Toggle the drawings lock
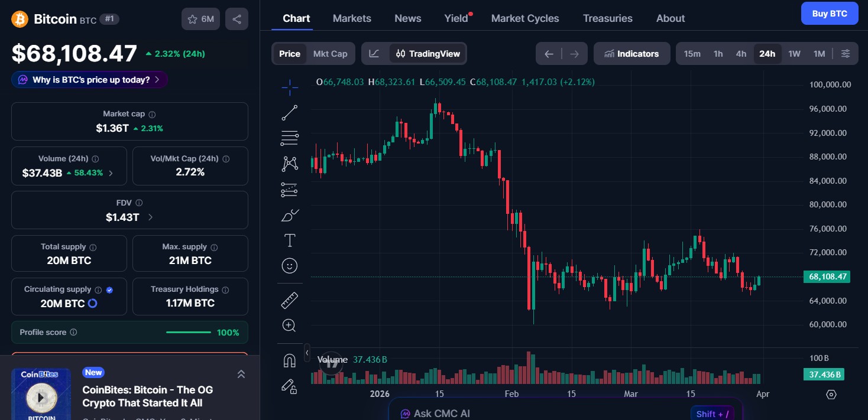This screenshot has height=420, width=868. coord(290,387)
